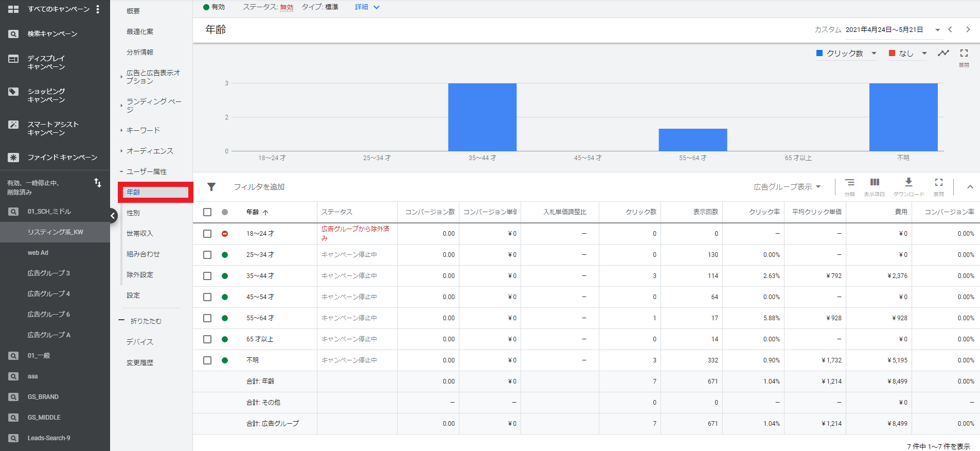Collapse the ユーザー属性 menu section
Viewport: 980px width, 451px height.
(x=121, y=171)
